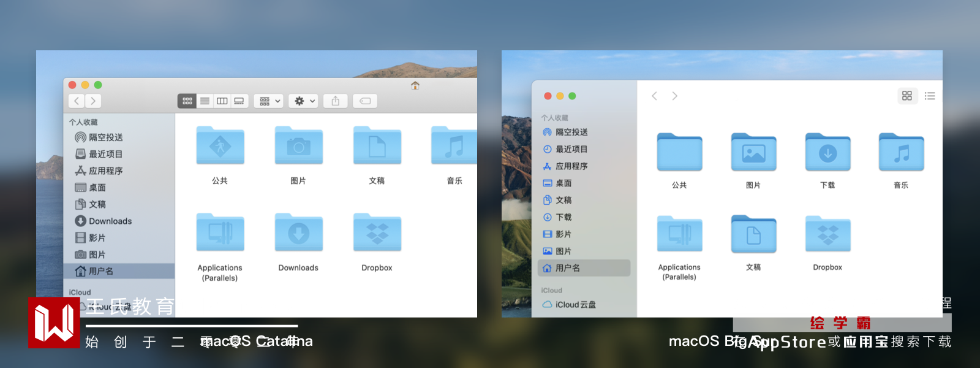Select 隔空投送 in Catalina Finder sidebar
The image size is (980, 368).
99,137
